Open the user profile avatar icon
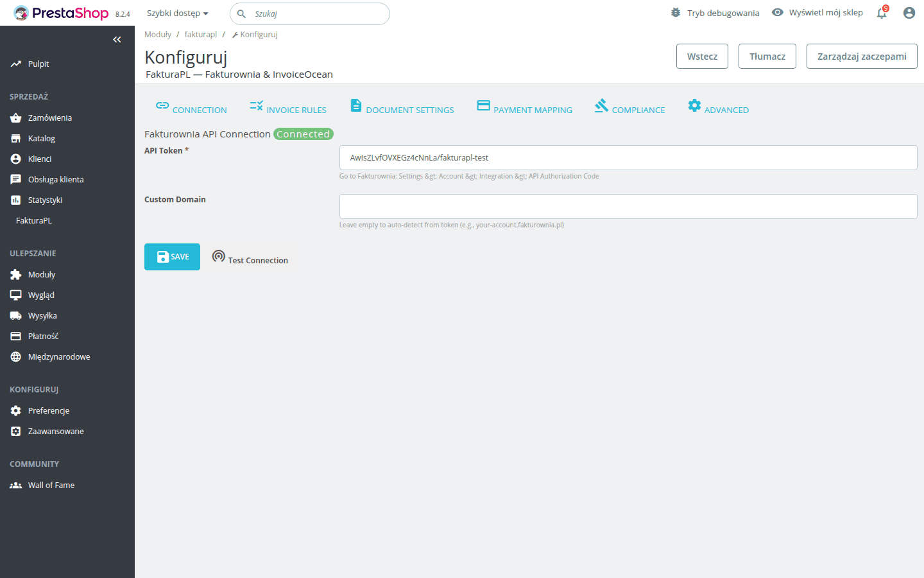 pyautogui.click(x=909, y=12)
